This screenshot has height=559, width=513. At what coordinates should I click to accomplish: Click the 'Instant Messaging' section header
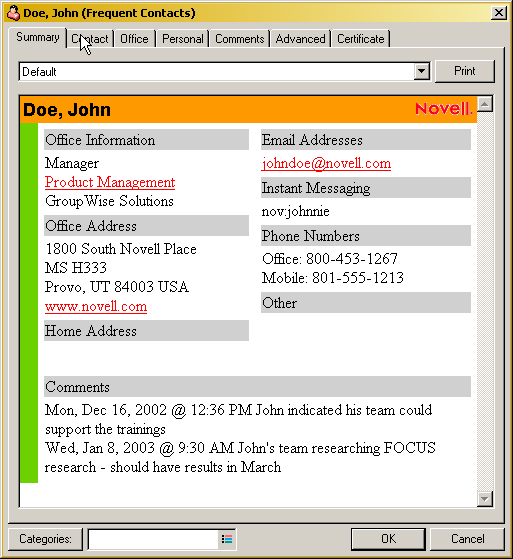(x=366, y=188)
